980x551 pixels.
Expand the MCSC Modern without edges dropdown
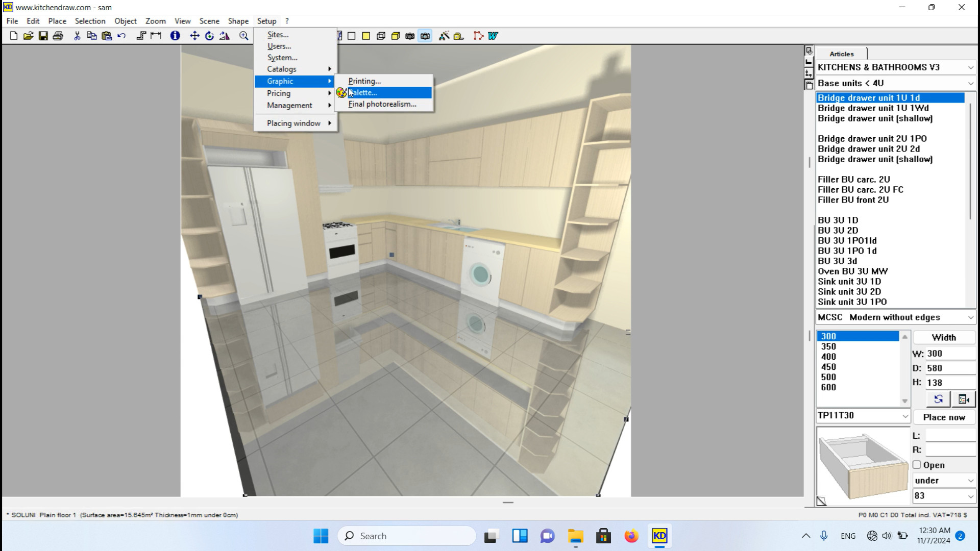970,317
